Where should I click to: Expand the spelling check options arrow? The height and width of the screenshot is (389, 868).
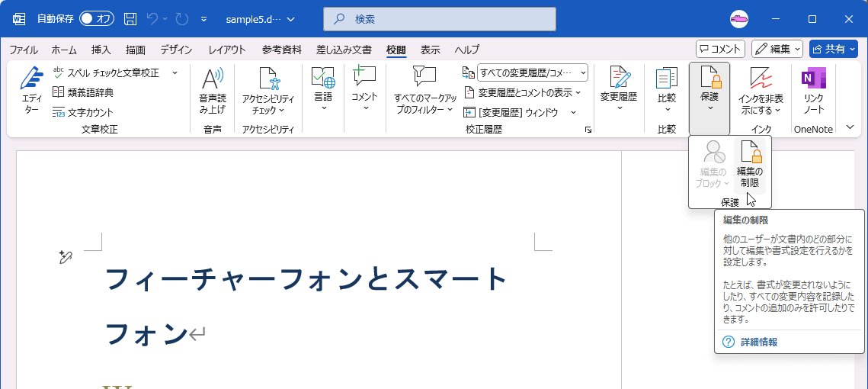click(175, 72)
